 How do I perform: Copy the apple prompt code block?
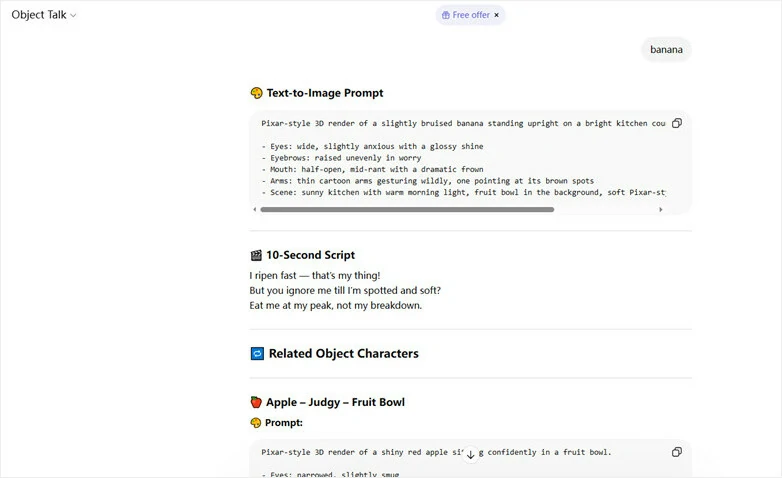point(677,452)
